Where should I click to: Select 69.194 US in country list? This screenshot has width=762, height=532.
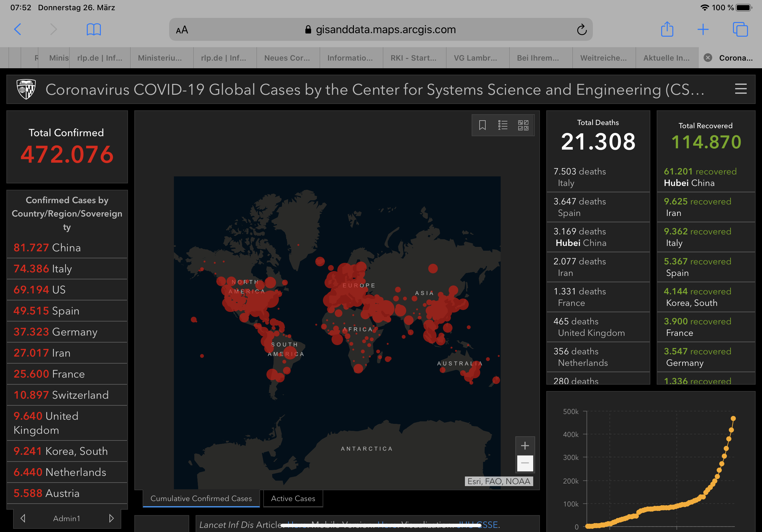point(67,290)
